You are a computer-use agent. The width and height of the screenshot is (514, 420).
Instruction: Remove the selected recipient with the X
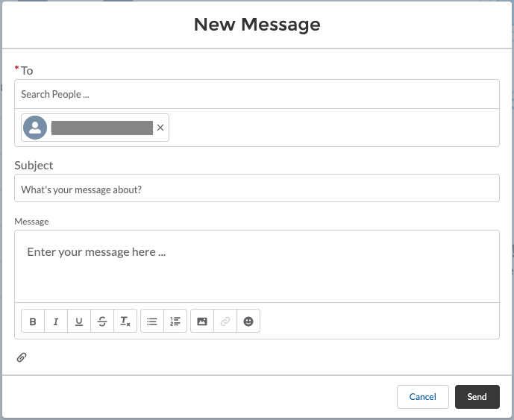tap(160, 128)
